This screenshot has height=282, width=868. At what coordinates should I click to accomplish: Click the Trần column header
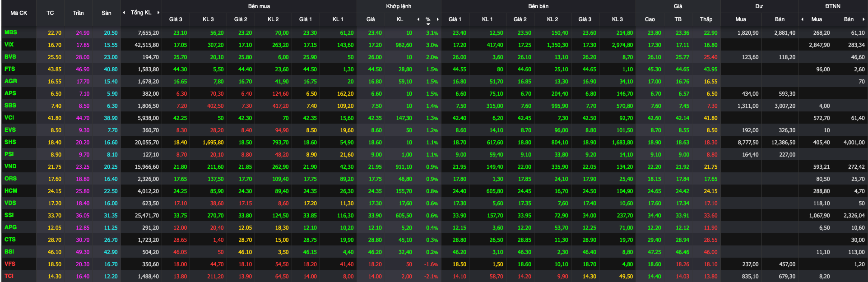(x=78, y=13)
